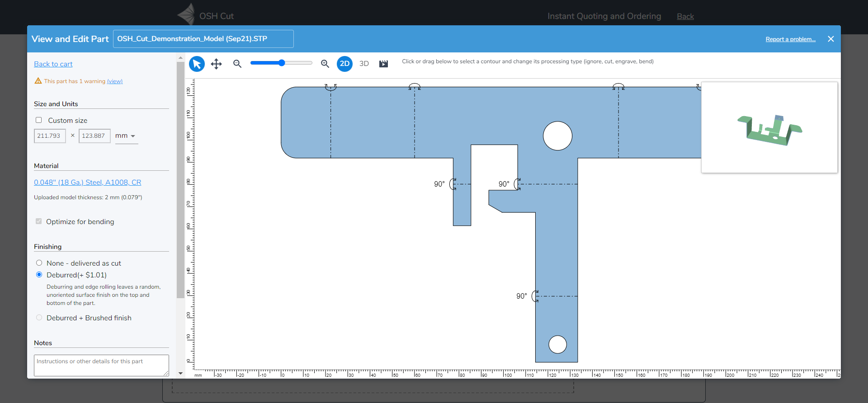This screenshot has height=403, width=868.
Task: Close the View and Edit Part dialog
Action: tap(830, 39)
